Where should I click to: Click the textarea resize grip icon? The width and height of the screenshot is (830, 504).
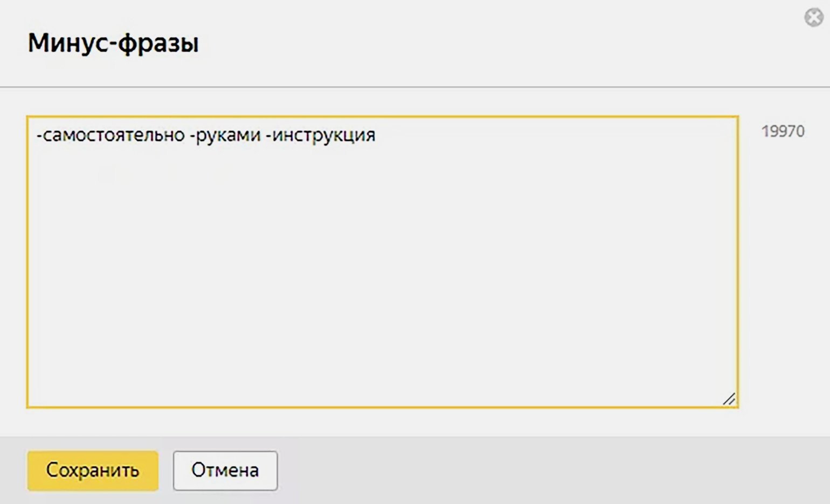coord(729,399)
